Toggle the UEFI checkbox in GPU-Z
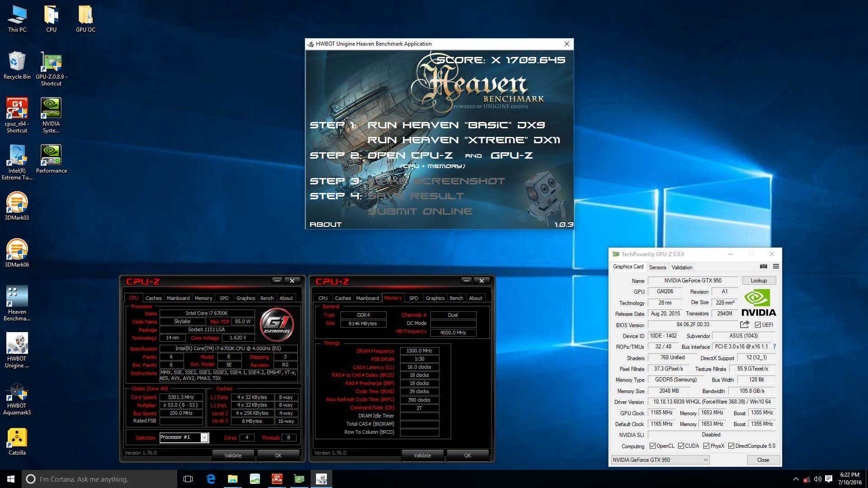 (758, 325)
